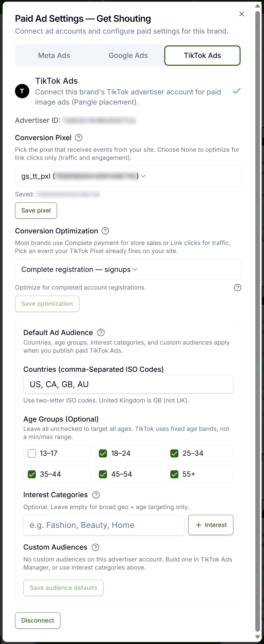Click the blurred Advertiser ID value
Viewport: 264px width, 644px height.
(x=99, y=120)
